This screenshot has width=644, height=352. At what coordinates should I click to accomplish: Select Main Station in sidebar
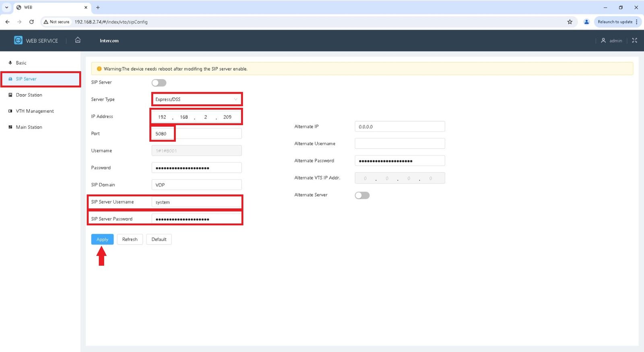(29, 127)
